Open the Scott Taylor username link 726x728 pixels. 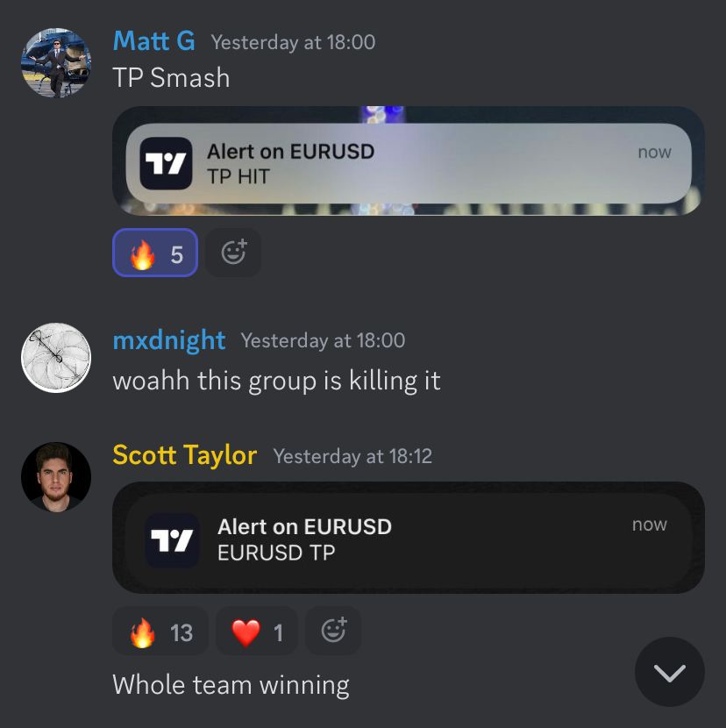[185, 454]
